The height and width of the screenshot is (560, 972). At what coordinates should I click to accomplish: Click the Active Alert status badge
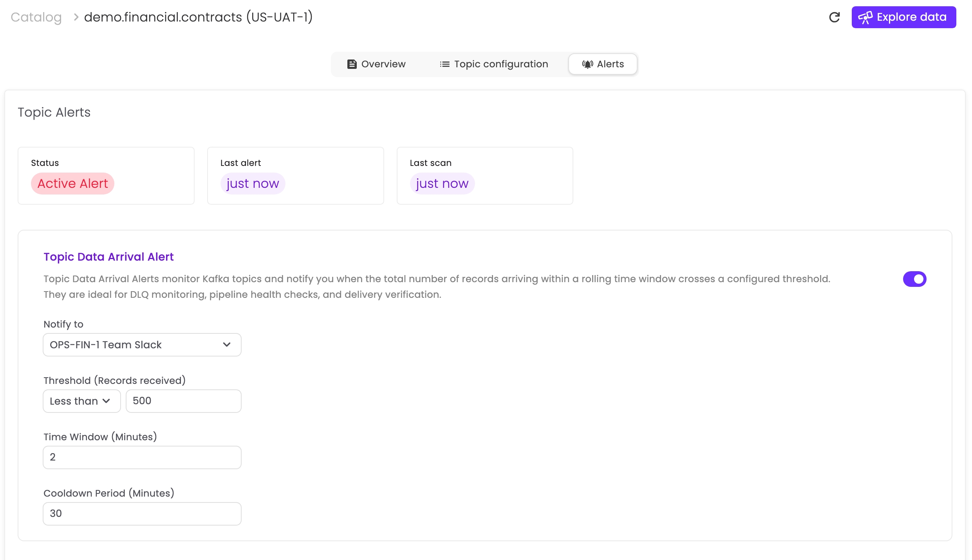[72, 184]
